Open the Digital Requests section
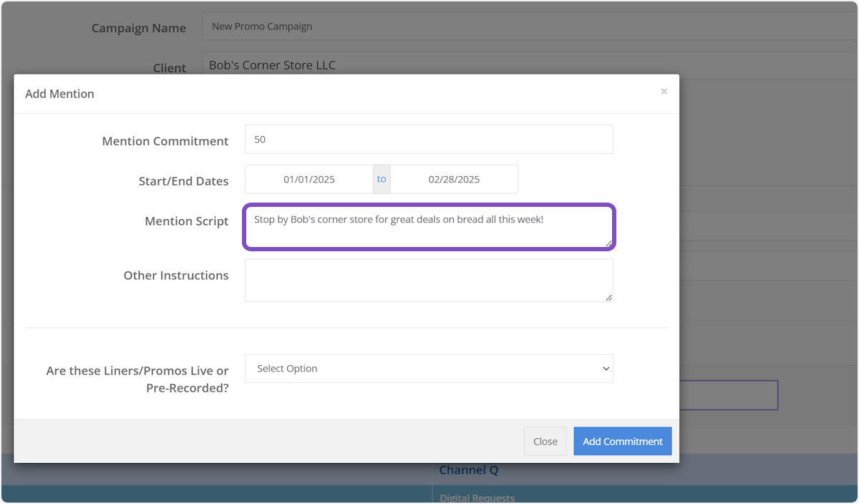Screen dimensions: 859x504 [x=477, y=498]
